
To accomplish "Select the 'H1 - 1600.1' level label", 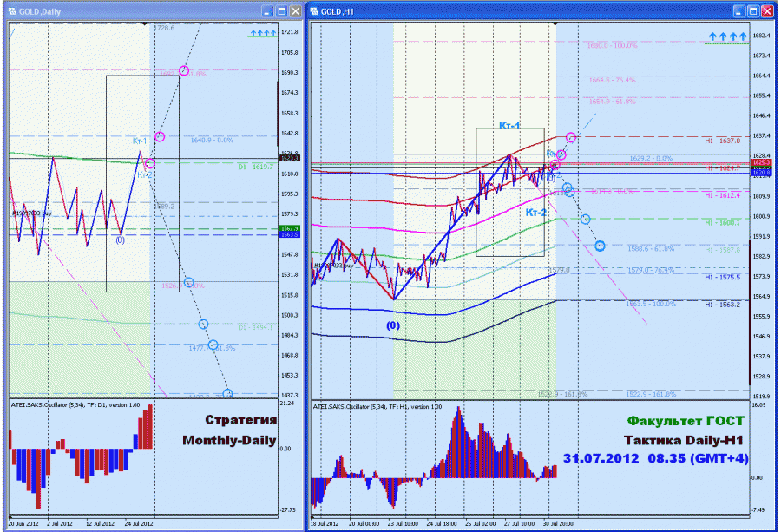I will click(722, 223).
